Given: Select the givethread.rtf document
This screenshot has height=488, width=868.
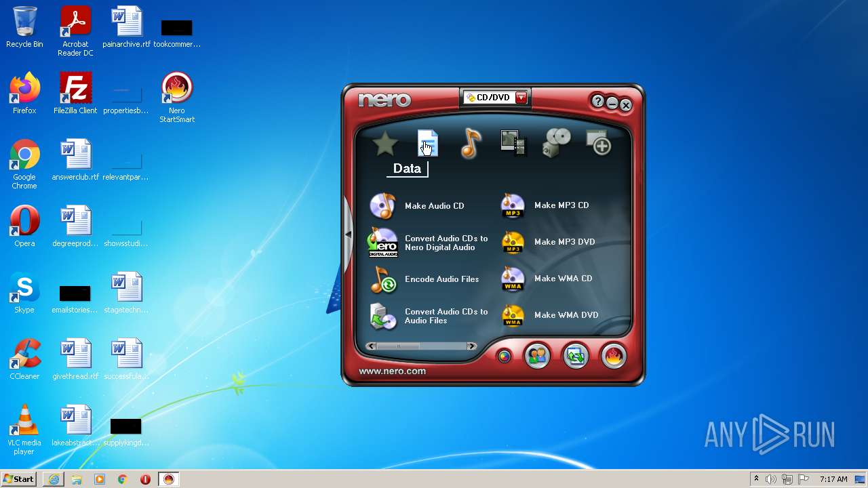Looking at the screenshot, I should click(x=75, y=359).
